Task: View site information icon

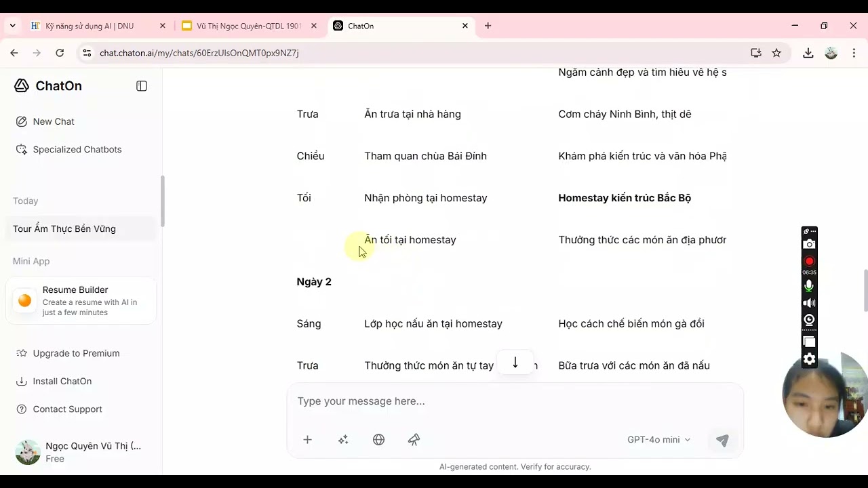Action: tap(86, 53)
